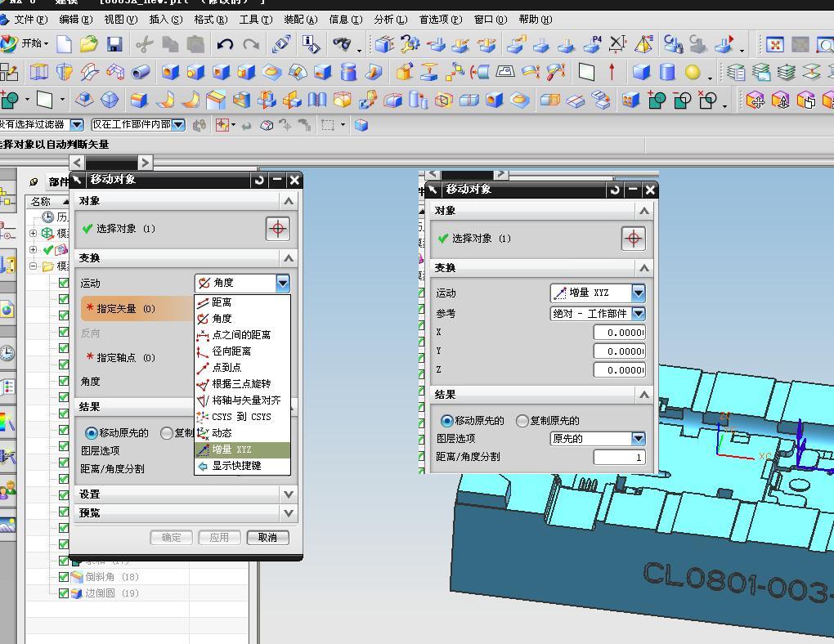
Task: Open the selection filter dropdown
Action: tap(77, 125)
